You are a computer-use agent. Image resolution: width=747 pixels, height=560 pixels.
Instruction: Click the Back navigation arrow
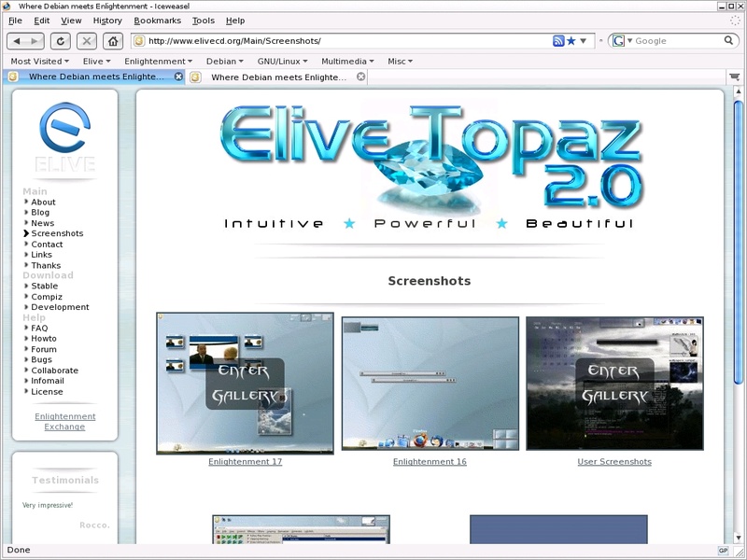coord(17,41)
